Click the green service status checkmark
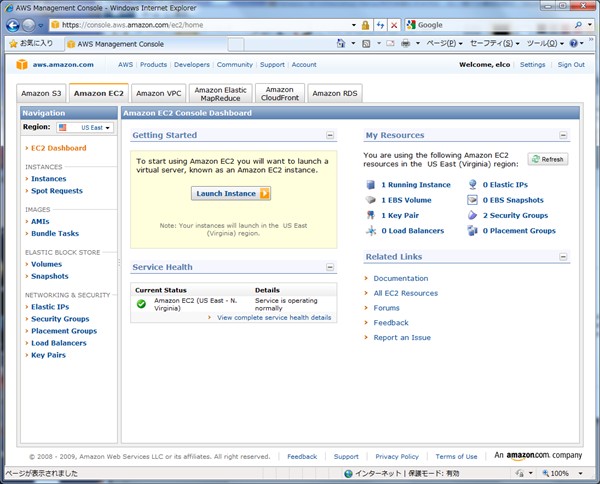The image size is (600, 484). [x=142, y=304]
